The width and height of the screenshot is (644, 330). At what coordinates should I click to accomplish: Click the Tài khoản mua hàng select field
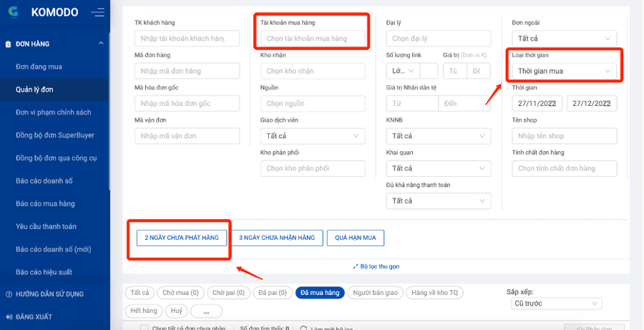(313, 39)
